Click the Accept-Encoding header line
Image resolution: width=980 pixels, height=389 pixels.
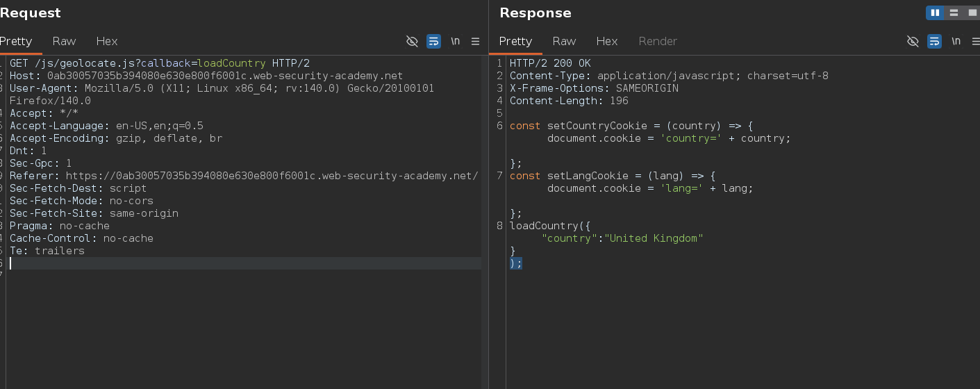click(116, 138)
